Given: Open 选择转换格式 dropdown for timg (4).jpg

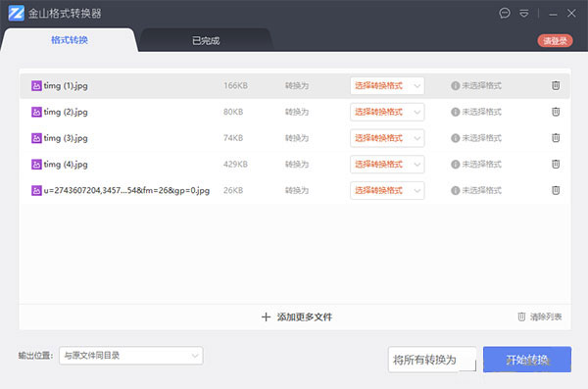Looking at the screenshot, I should pos(387,165).
